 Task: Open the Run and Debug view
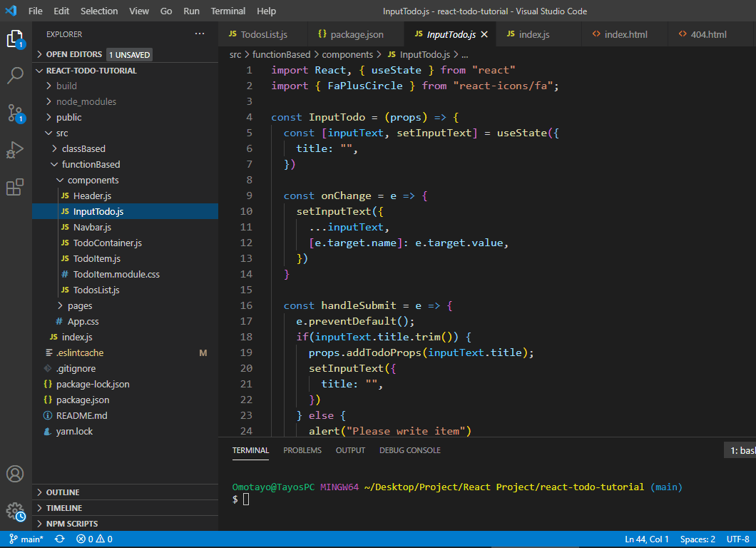coord(15,150)
